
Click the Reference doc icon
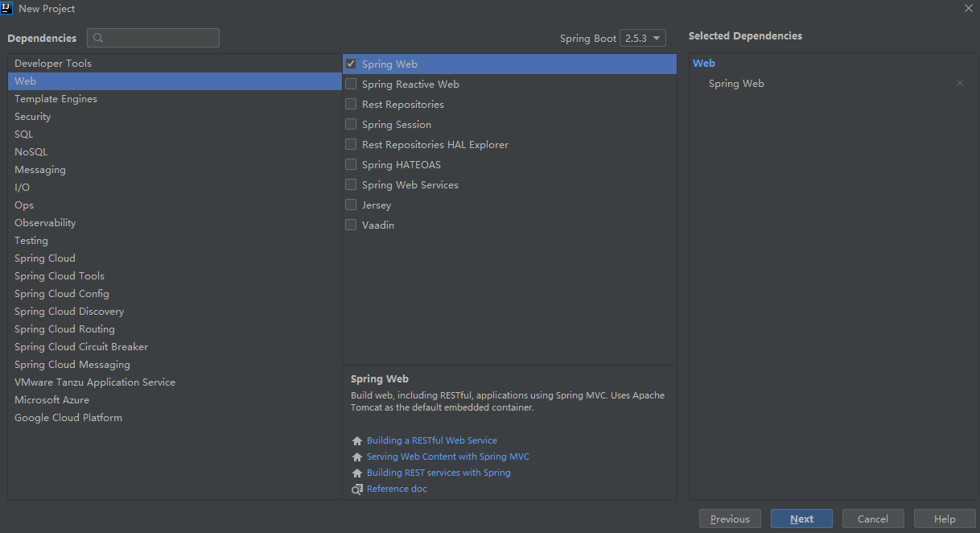coord(357,490)
